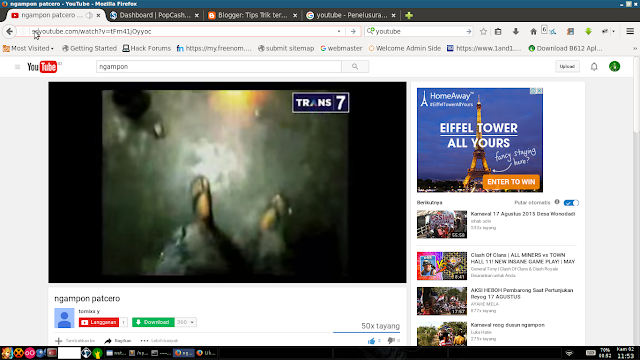Image resolution: width=640 pixels, height=360 pixels.
Task: Mute the ngampon patcero tab speaker icon
Action: 89,15
